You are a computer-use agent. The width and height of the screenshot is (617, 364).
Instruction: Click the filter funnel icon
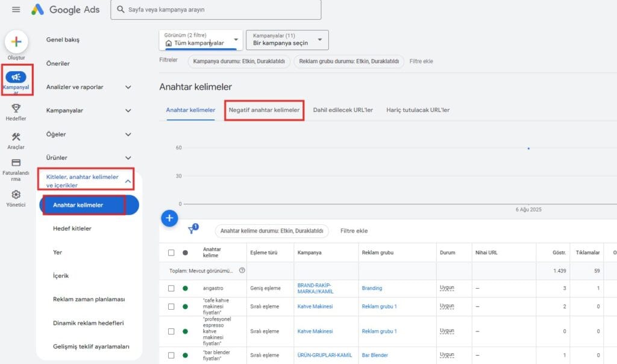(193, 229)
